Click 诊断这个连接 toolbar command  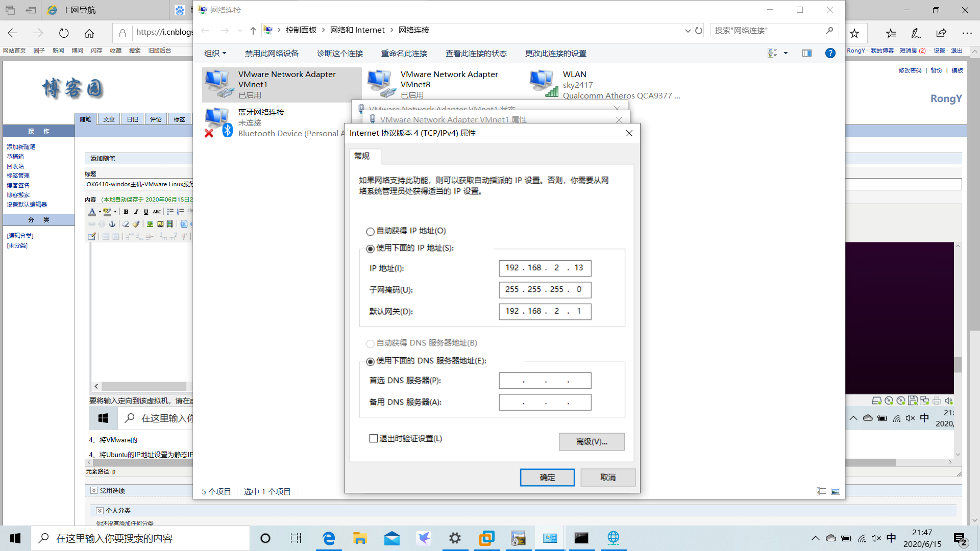(339, 54)
